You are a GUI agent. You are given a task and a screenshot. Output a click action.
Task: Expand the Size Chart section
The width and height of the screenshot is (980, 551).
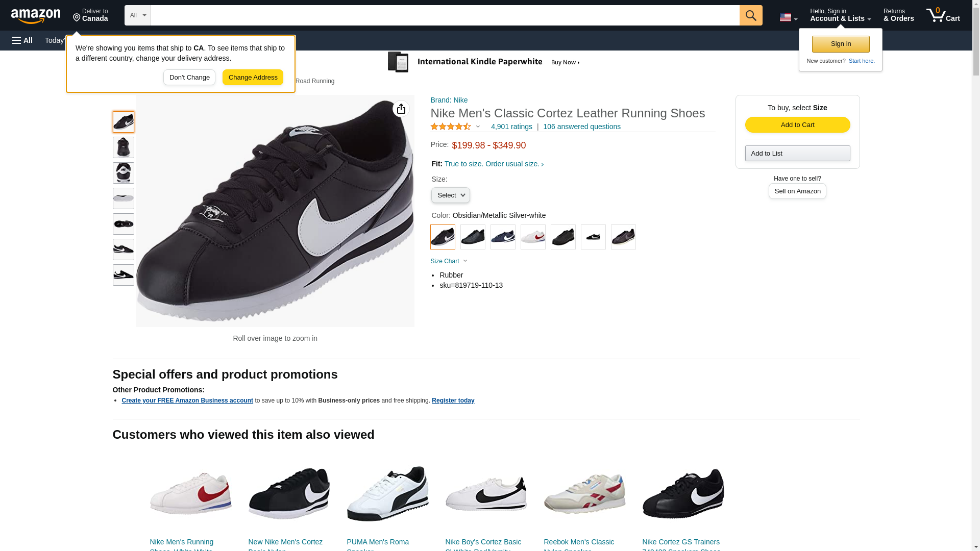click(x=449, y=261)
